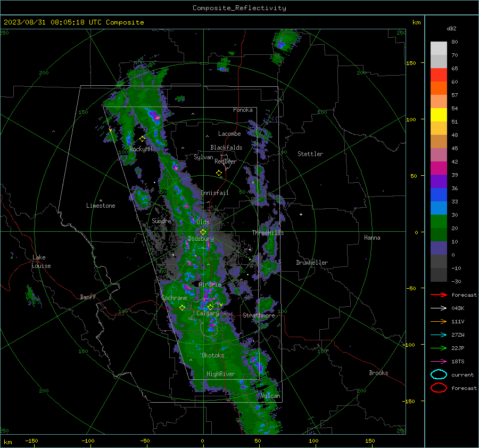This screenshot has width=479, height=448.
Task: Click the yellow radar site diamond at Olds
Action: click(203, 232)
